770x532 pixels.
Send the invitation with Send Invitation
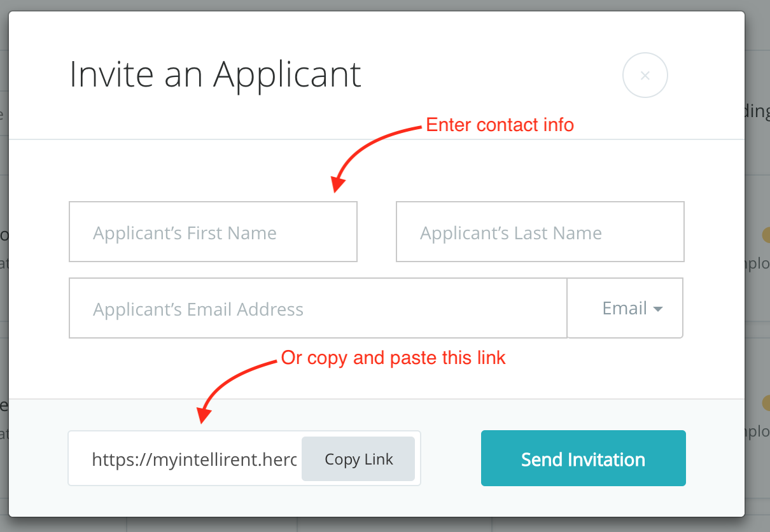(583, 459)
